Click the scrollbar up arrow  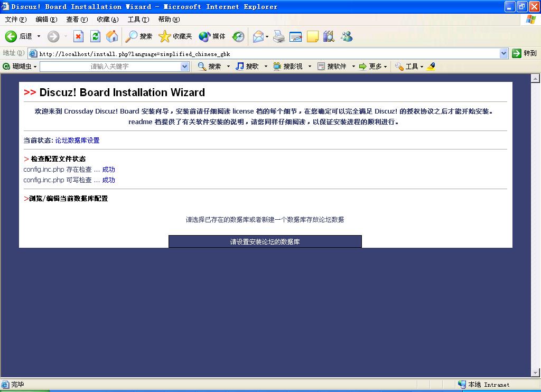click(535, 78)
